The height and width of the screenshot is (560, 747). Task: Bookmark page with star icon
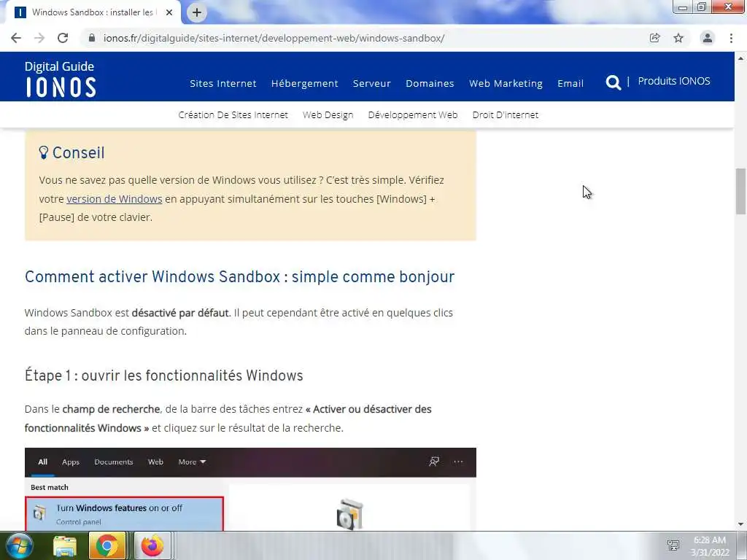pyautogui.click(x=678, y=38)
